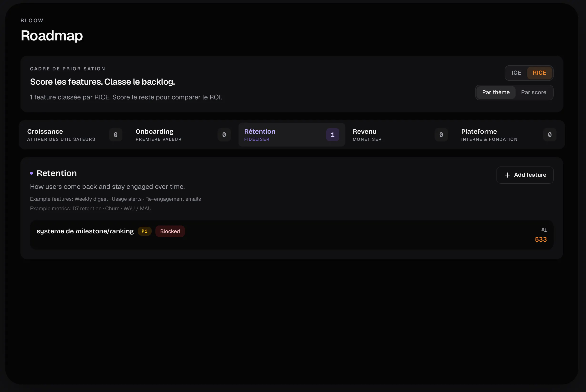
Task: Click 'How users come back' description
Action: 108,187
